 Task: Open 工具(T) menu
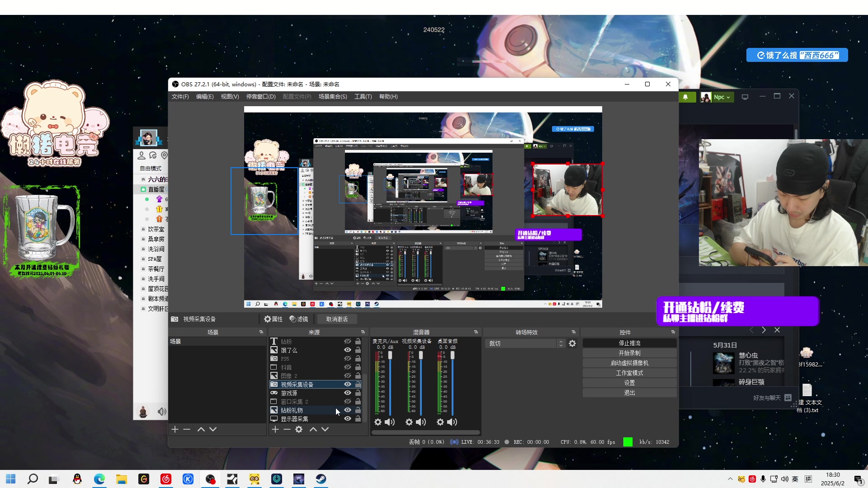click(363, 97)
